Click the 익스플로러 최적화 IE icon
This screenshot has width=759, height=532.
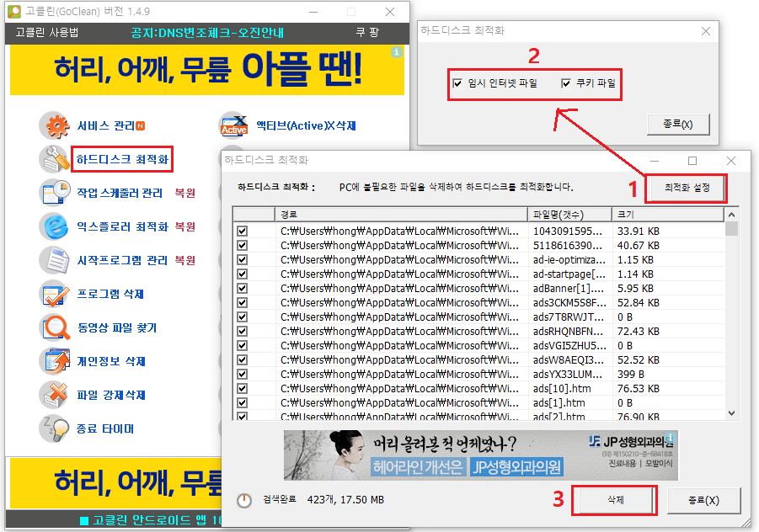tap(56, 226)
